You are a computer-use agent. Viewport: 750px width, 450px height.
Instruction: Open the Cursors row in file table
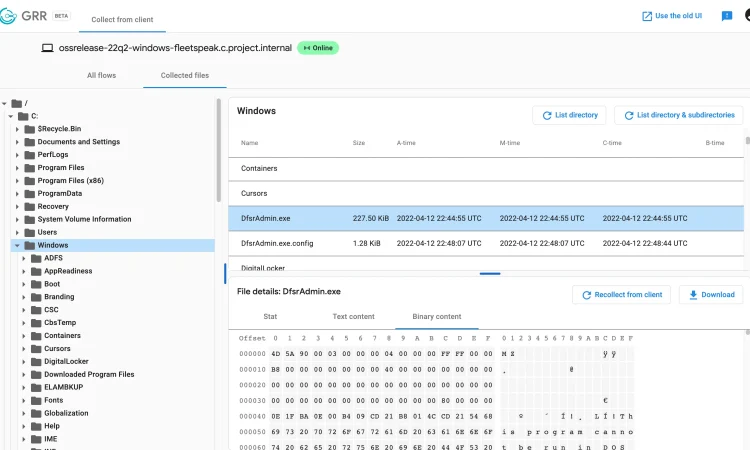point(486,194)
